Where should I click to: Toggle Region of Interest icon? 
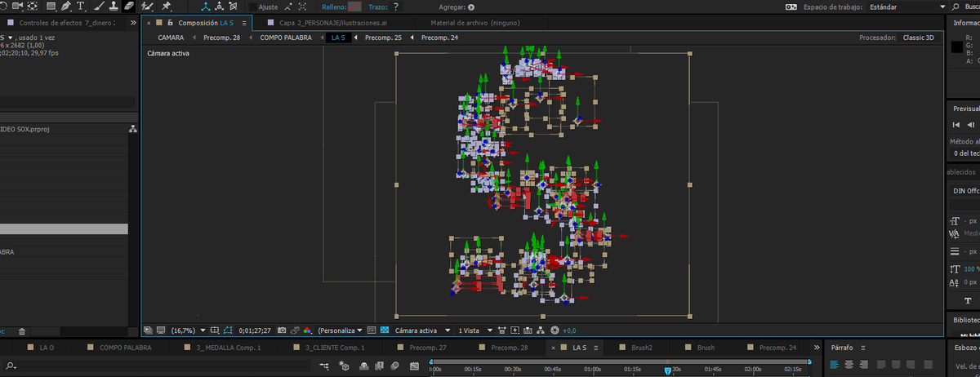click(x=372, y=330)
